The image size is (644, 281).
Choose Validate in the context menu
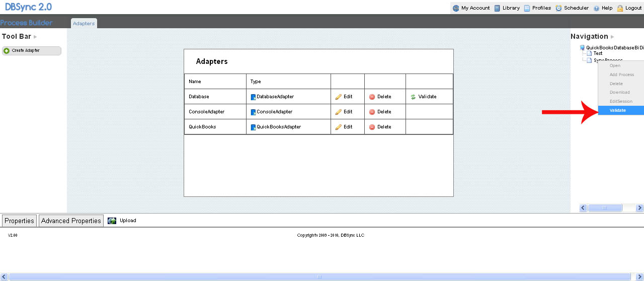pos(618,110)
